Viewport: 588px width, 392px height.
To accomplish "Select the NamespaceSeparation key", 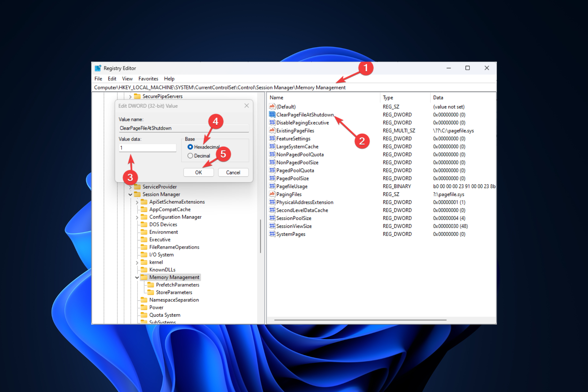I will click(x=174, y=300).
